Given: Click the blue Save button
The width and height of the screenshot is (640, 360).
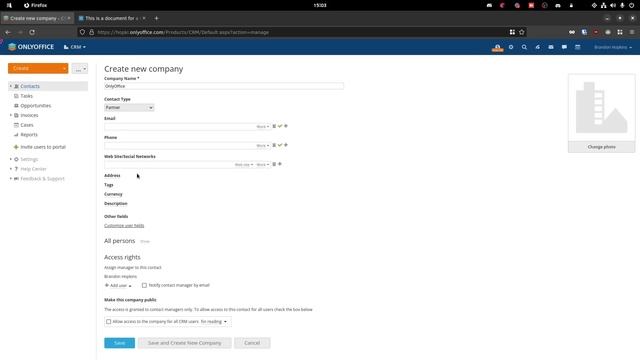Looking at the screenshot, I should pos(119,343).
